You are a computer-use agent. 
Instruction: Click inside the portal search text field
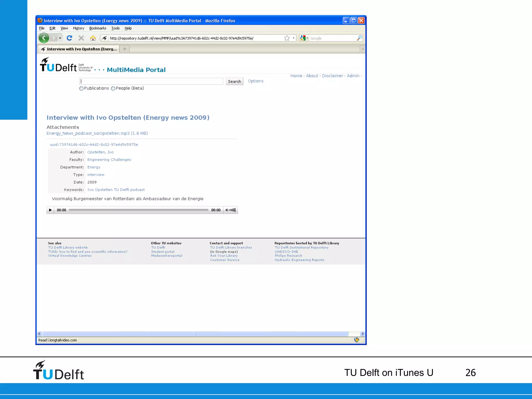click(151, 81)
